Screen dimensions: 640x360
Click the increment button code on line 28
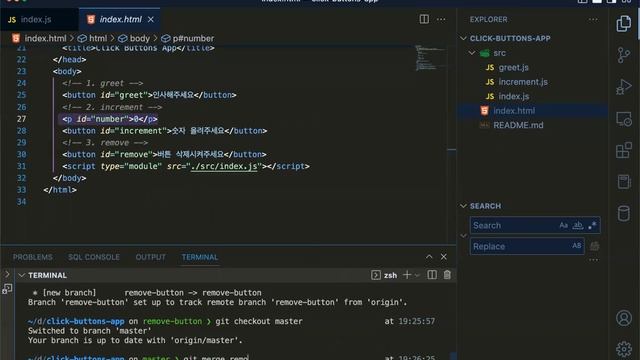point(164,131)
